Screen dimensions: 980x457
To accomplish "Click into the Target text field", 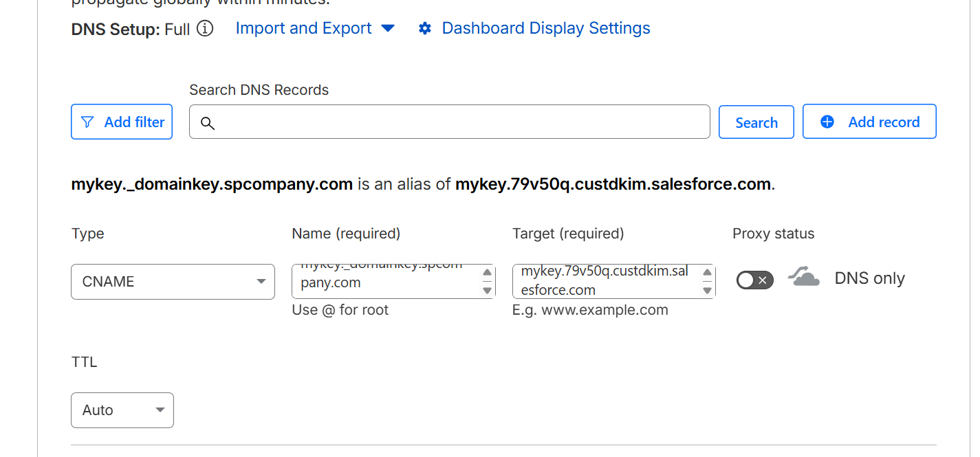I will [605, 281].
